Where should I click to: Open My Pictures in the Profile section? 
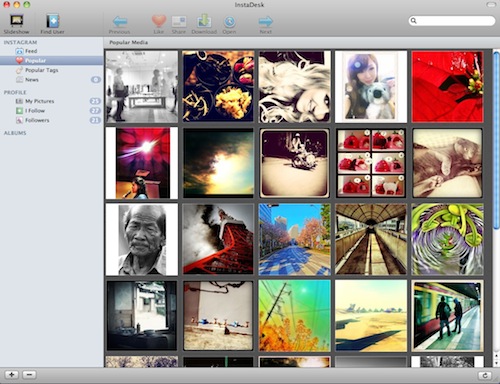coord(52,101)
